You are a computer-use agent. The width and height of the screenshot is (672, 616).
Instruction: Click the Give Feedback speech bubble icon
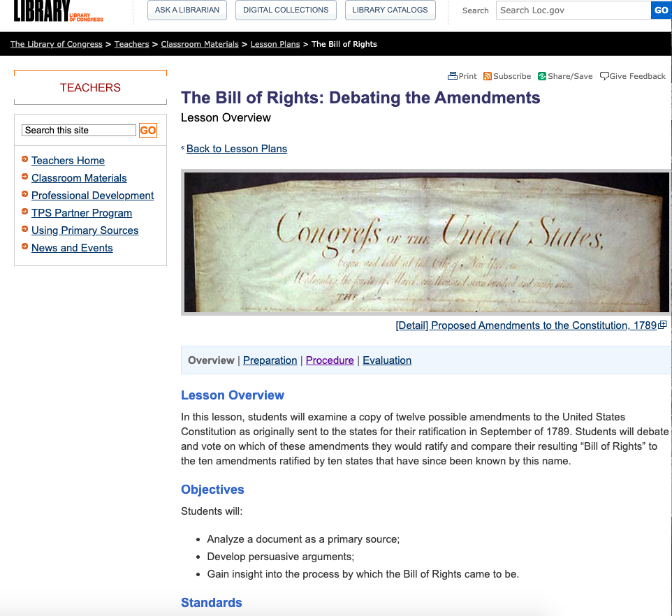[604, 76]
